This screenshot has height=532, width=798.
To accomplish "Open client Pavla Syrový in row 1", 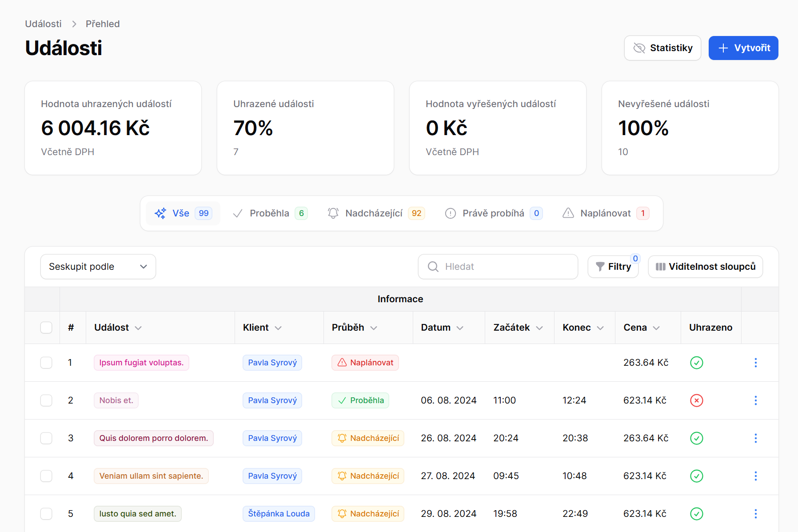I will [272, 363].
